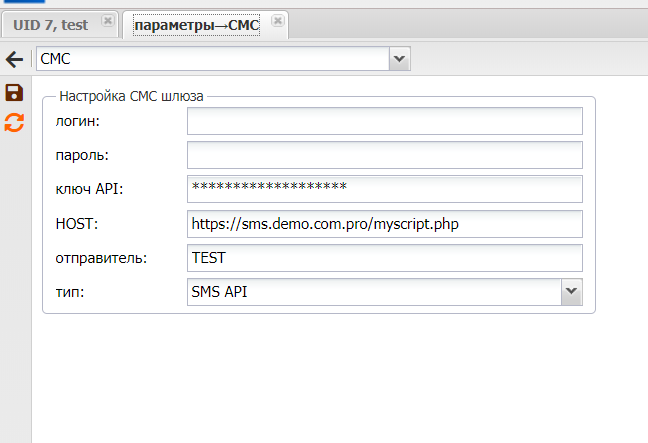This screenshot has width=648, height=443.
Task: Click the orange refresh icon
Action: click(x=14, y=122)
